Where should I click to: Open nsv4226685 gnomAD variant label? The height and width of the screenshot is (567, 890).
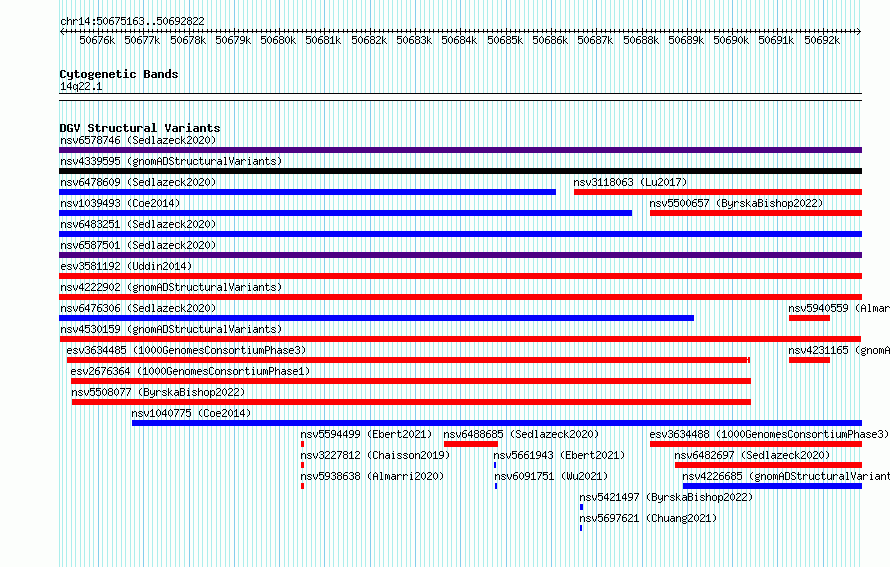pyautogui.click(x=786, y=476)
